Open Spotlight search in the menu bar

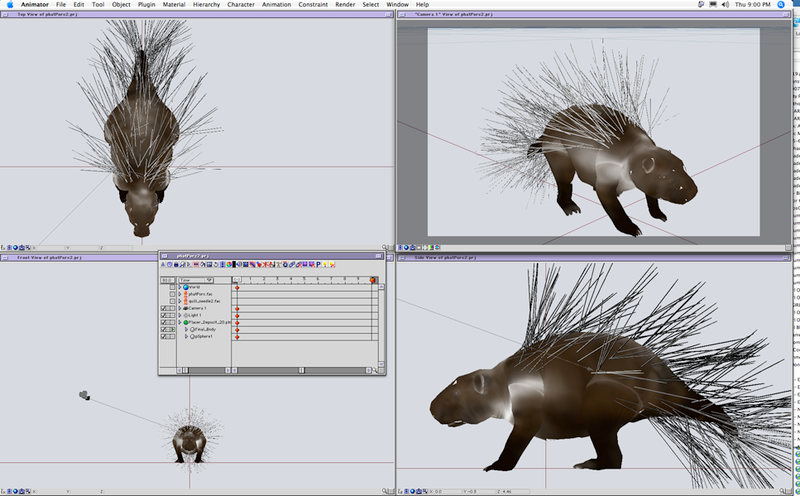tap(780, 5)
